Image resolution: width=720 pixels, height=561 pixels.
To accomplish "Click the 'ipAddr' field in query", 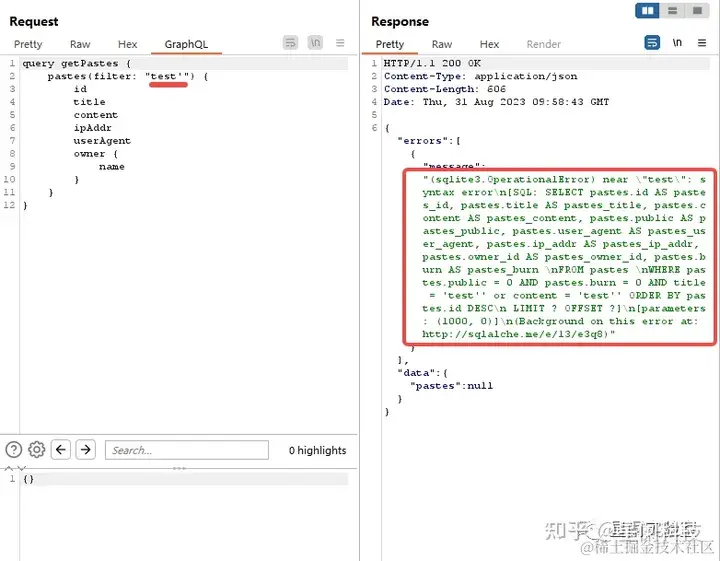I will pyautogui.click(x=92, y=128).
